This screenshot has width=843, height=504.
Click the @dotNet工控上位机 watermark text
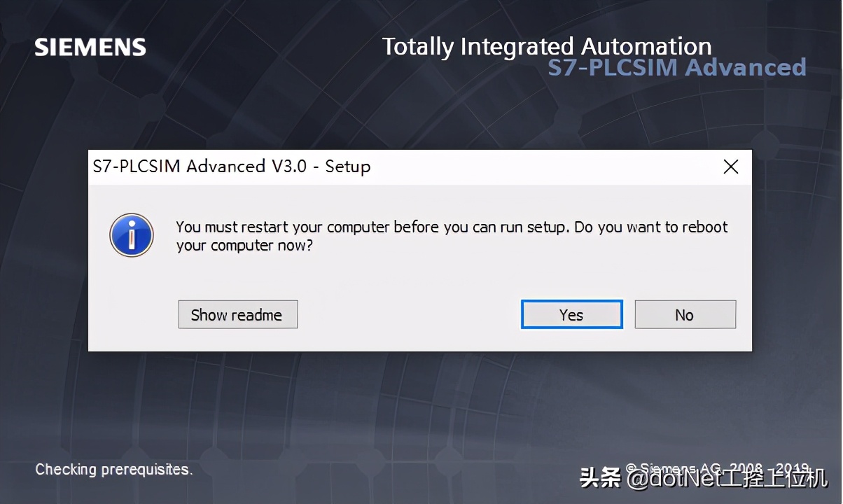[x=727, y=479]
